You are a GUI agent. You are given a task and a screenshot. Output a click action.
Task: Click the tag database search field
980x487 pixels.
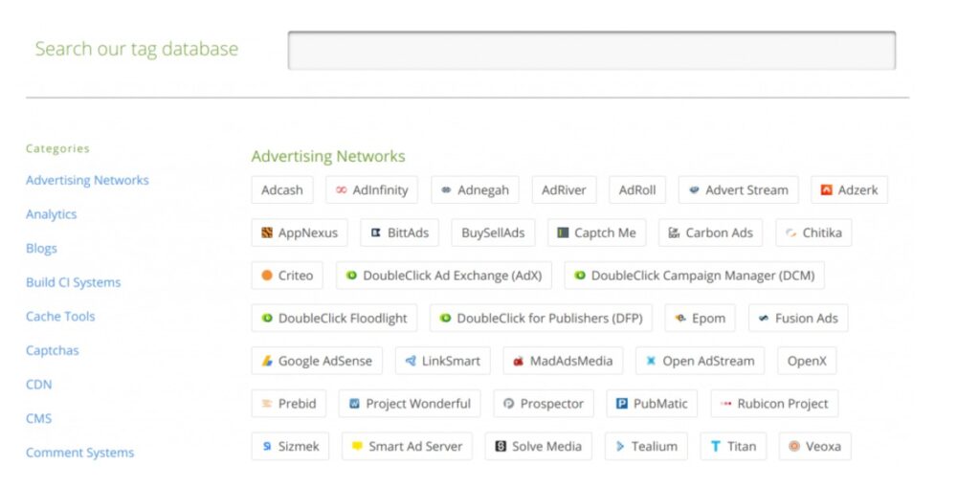point(591,51)
